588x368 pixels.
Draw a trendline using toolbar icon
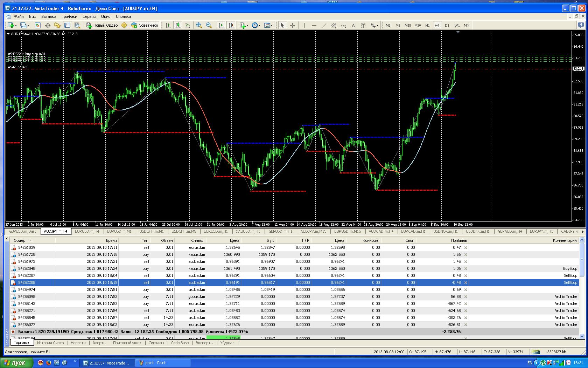pyautogui.click(x=324, y=25)
